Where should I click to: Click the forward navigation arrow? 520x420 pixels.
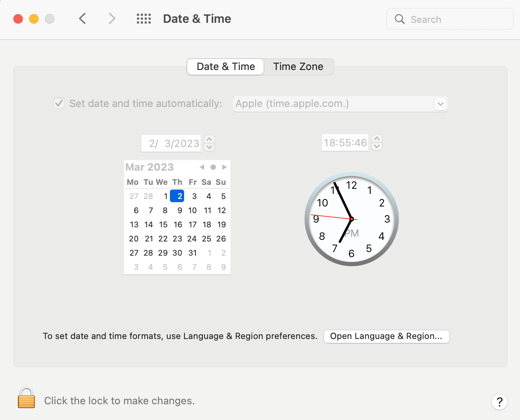112,18
